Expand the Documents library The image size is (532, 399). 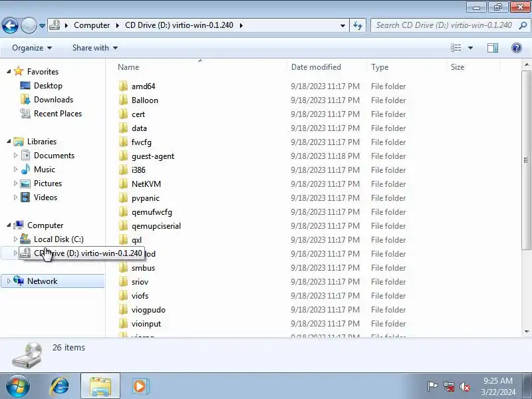click(15, 155)
